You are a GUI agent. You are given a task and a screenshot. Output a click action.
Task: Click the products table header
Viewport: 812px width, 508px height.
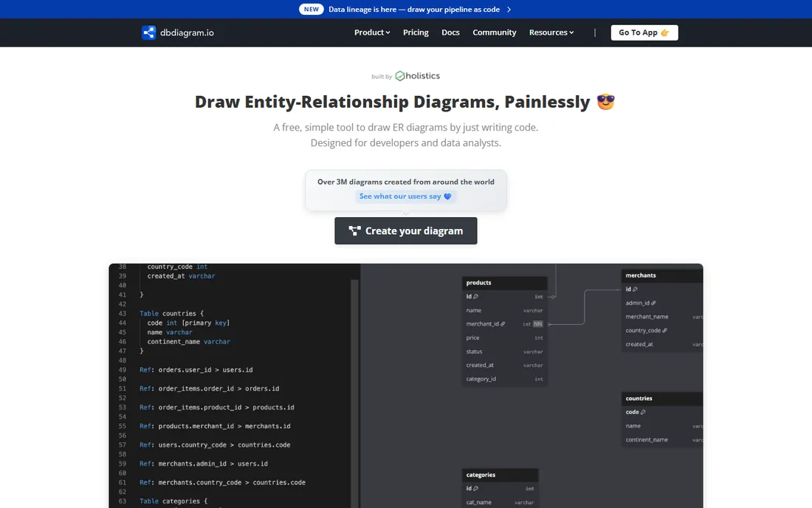point(504,283)
